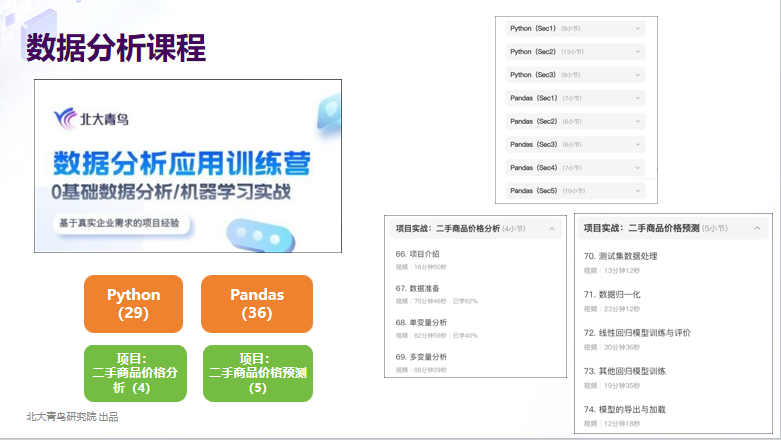Collapse the 二手商品价格预测 section chevron
The height and width of the screenshot is (440, 781).
point(757,228)
